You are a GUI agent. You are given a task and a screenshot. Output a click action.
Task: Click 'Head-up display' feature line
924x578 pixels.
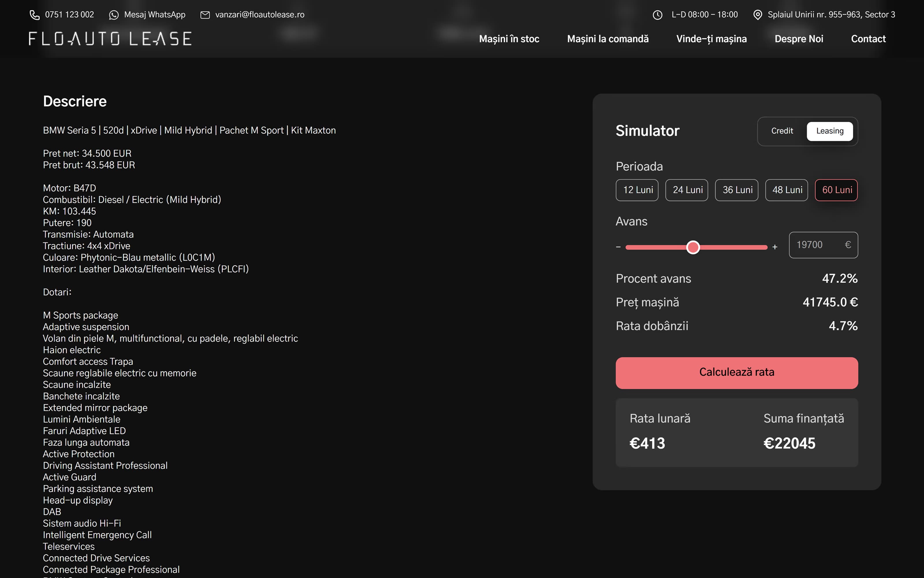(78, 500)
